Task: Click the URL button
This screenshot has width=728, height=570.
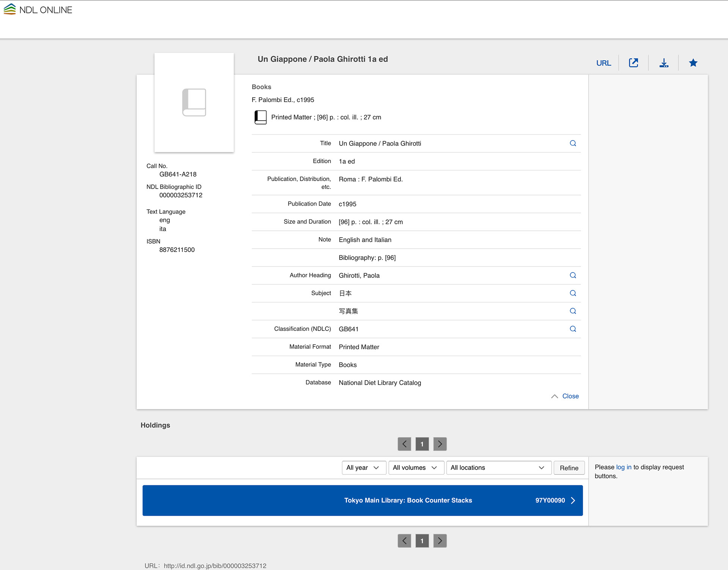Action: pyautogui.click(x=603, y=63)
